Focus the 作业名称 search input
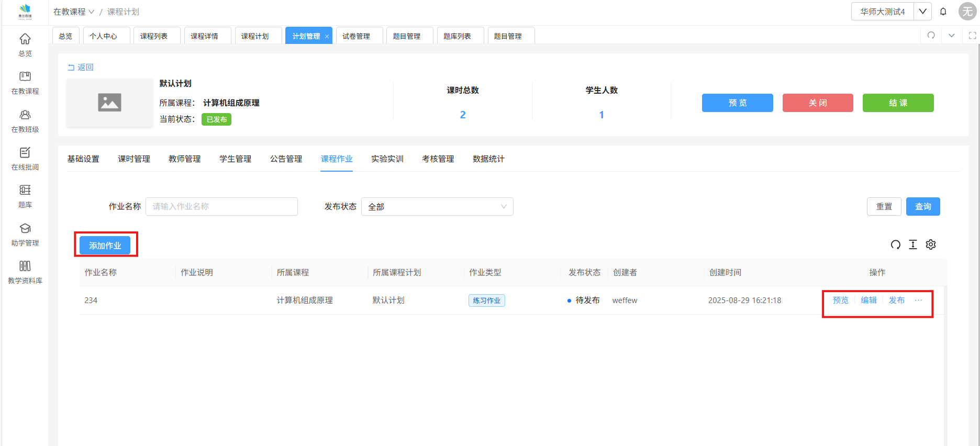Image resolution: width=980 pixels, height=446 pixels. click(221, 207)
